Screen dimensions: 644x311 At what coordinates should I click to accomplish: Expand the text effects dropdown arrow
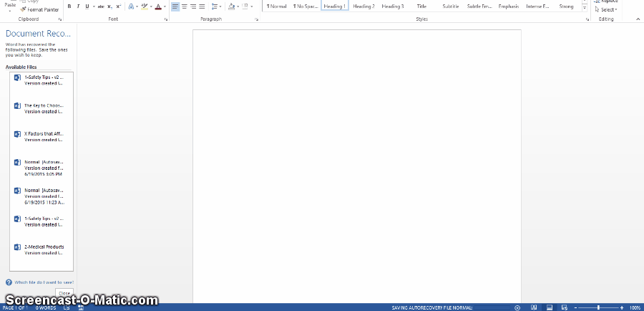137,6
